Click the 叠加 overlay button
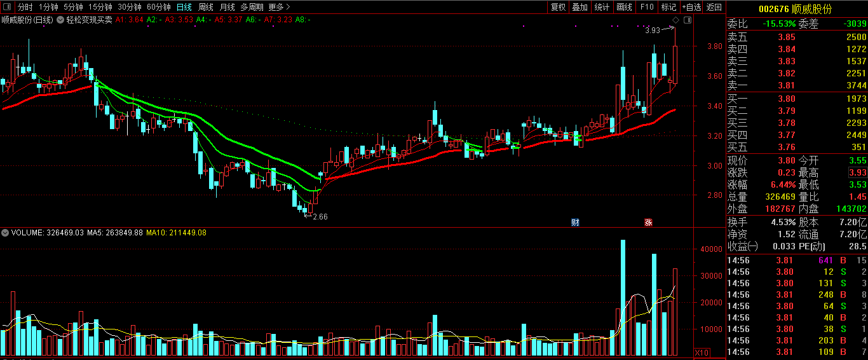 pyautogui.click(x=580, y=7)
